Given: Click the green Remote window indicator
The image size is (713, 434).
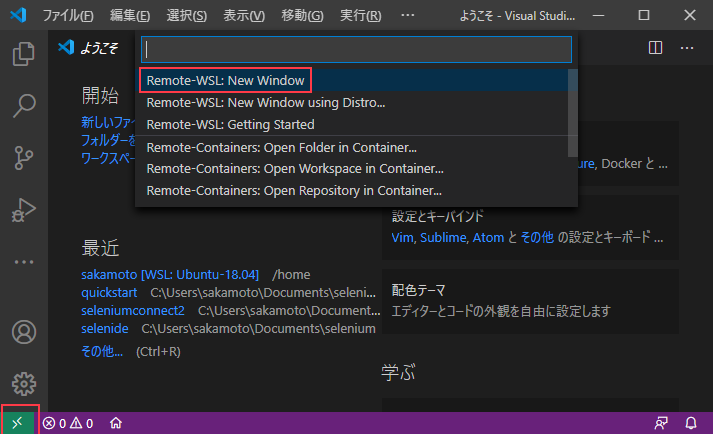Looking at the screenshot, I should point(18,423).
